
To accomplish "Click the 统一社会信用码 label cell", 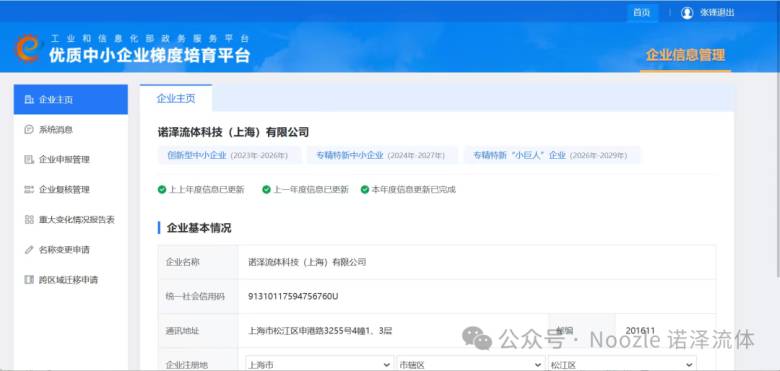I will coord(198,296).
